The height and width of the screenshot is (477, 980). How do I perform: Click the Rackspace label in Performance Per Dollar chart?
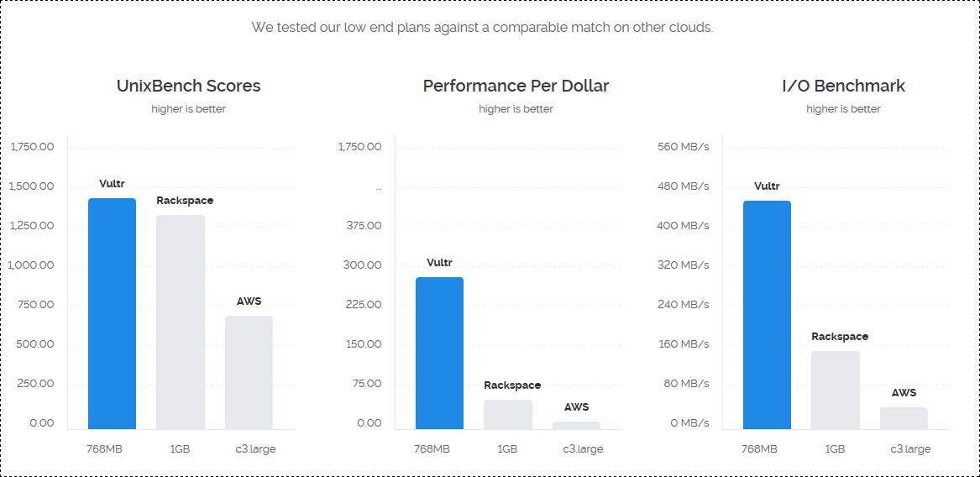click(512, 385)
